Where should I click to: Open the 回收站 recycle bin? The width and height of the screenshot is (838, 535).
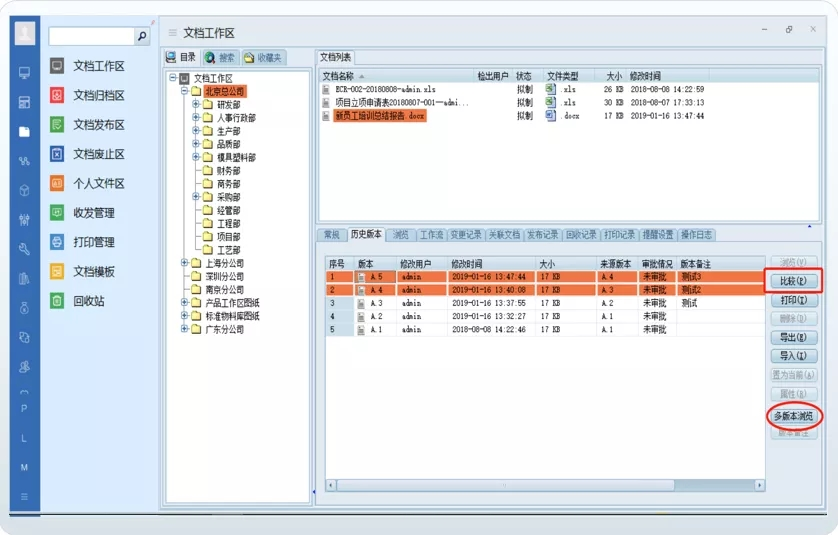tap(88, 301)
